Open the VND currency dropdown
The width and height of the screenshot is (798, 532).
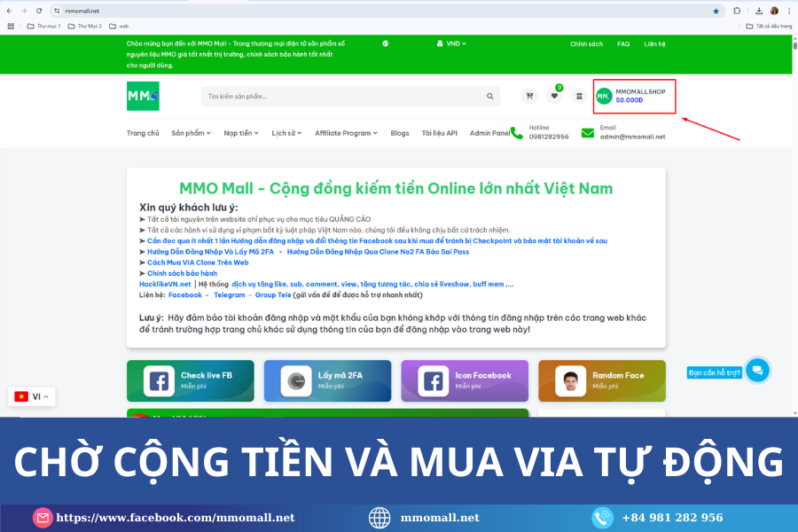pyautogui.click(x=451, y=43)
